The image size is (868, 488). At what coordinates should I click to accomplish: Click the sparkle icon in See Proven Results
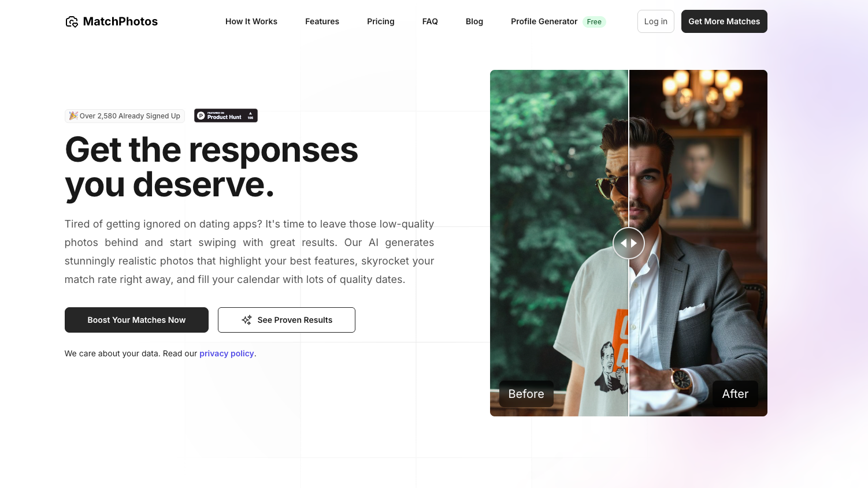[x=247, y=320]
